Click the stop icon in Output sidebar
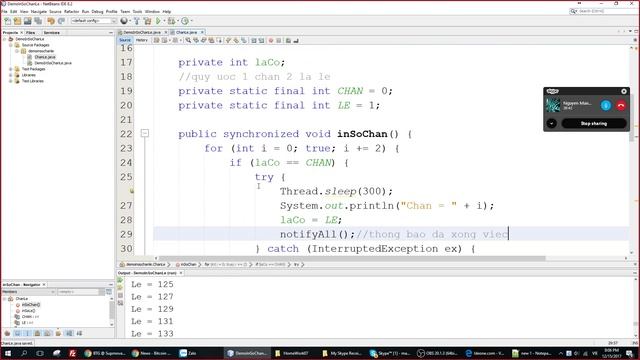Screen dimensions: 640x360 [120, 296]
